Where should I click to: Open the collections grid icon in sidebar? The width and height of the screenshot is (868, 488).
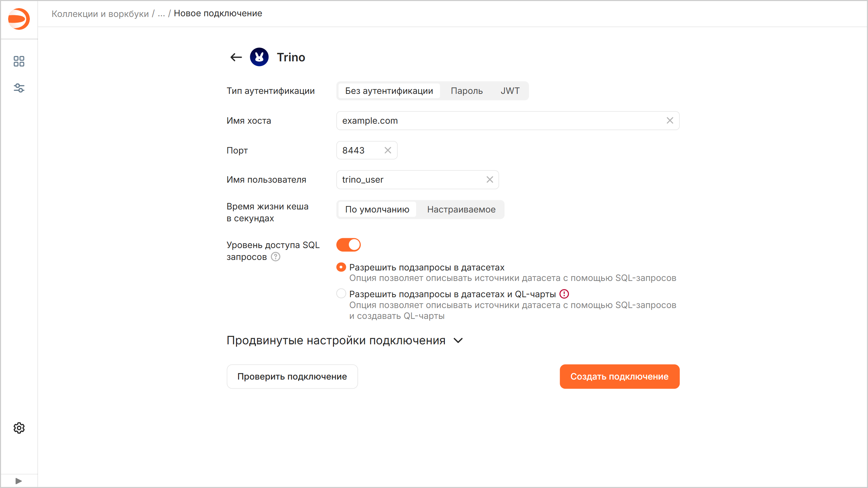point(19,61)
